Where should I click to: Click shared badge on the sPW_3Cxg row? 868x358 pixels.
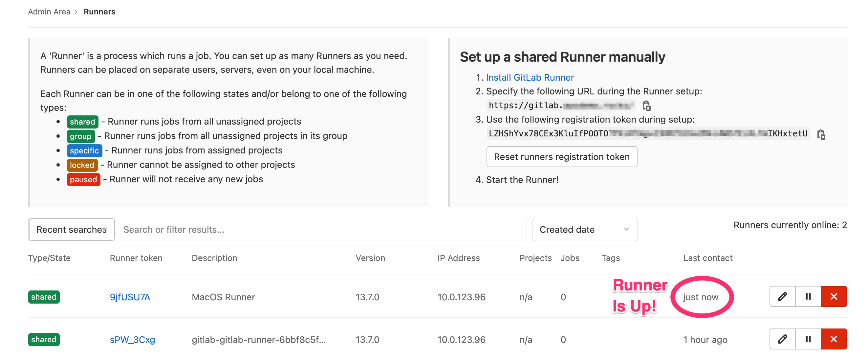pos(44,340)
